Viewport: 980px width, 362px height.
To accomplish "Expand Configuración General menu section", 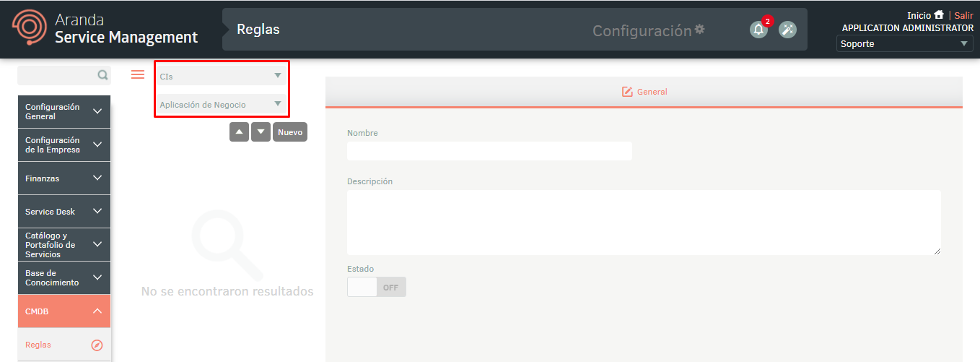I will (64, 112).
